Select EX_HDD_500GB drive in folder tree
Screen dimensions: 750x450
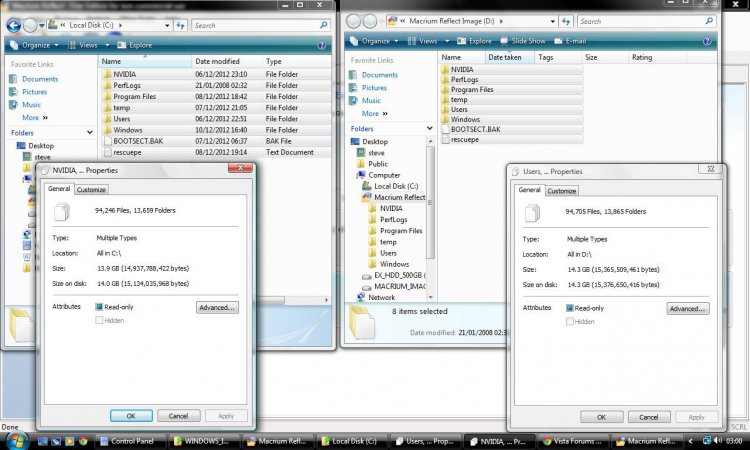tap(394, 275)
